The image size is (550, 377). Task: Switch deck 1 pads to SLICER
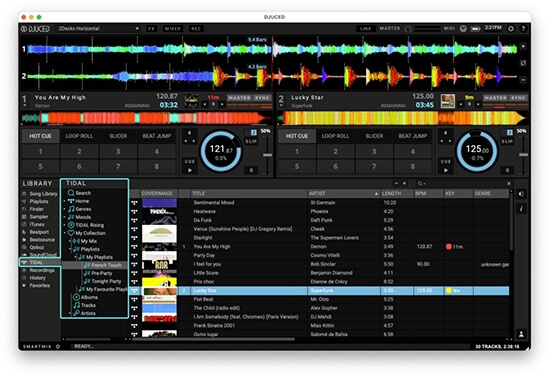118,136
